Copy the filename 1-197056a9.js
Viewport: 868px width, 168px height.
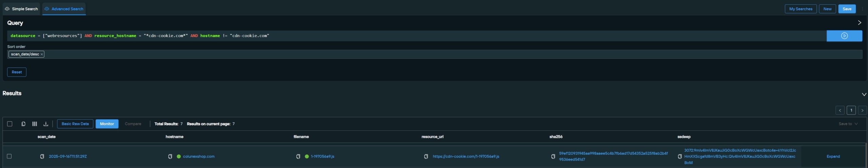coord(298,156)
